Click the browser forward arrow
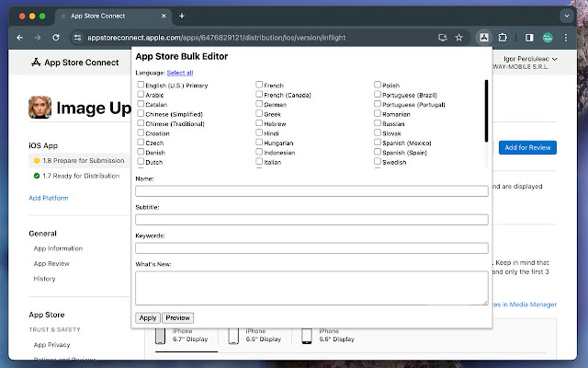This screenshot has width=588, height=368. coord(37,37)
